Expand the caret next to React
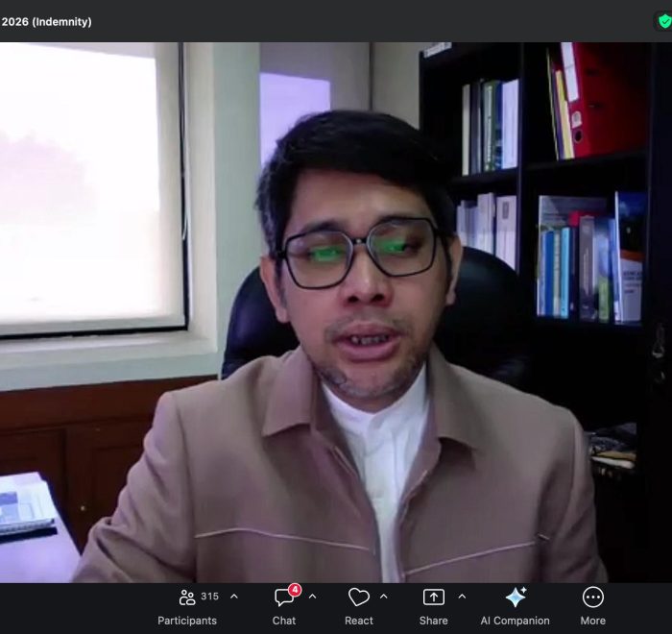 pos(384,597)
